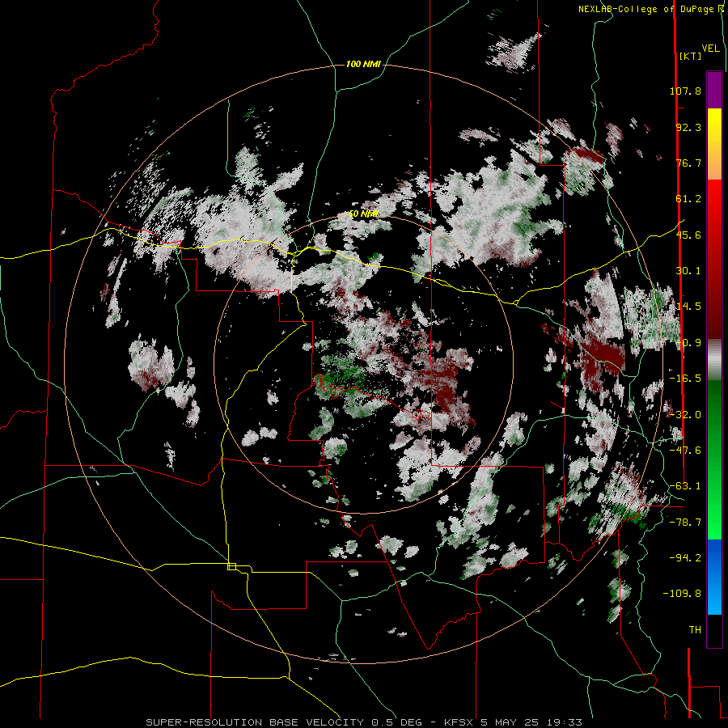728x728 pixels.
Task: Click the -63.1 velocity scale value
Action: pos(685,486)
